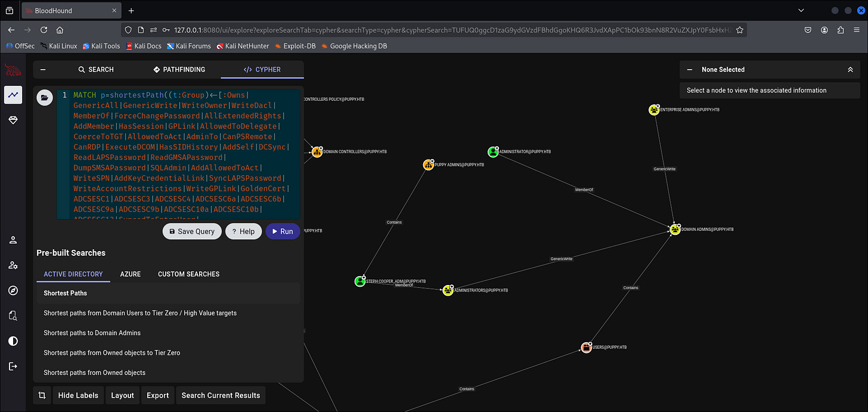Bookmark this page with star icon

739,30
